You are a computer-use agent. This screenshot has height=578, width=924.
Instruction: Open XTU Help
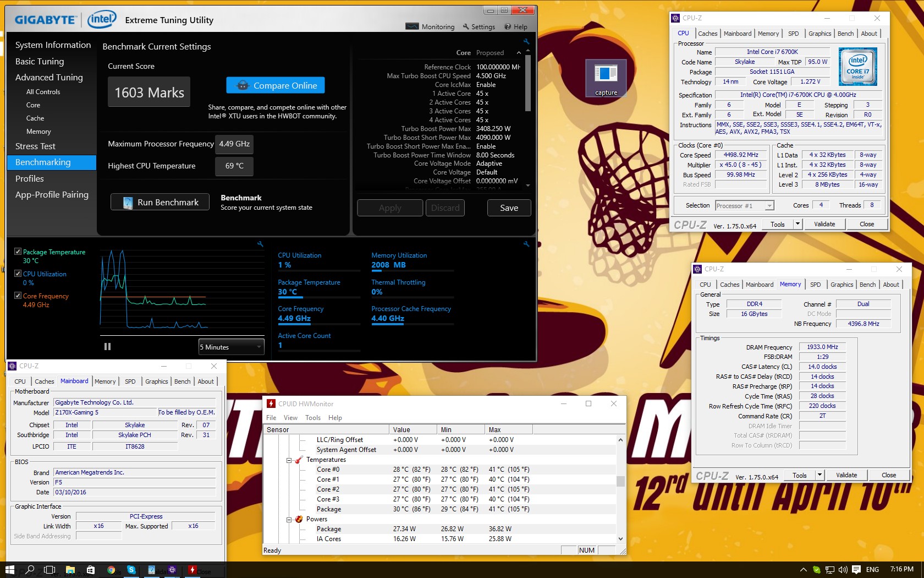(x=516, y=26)
